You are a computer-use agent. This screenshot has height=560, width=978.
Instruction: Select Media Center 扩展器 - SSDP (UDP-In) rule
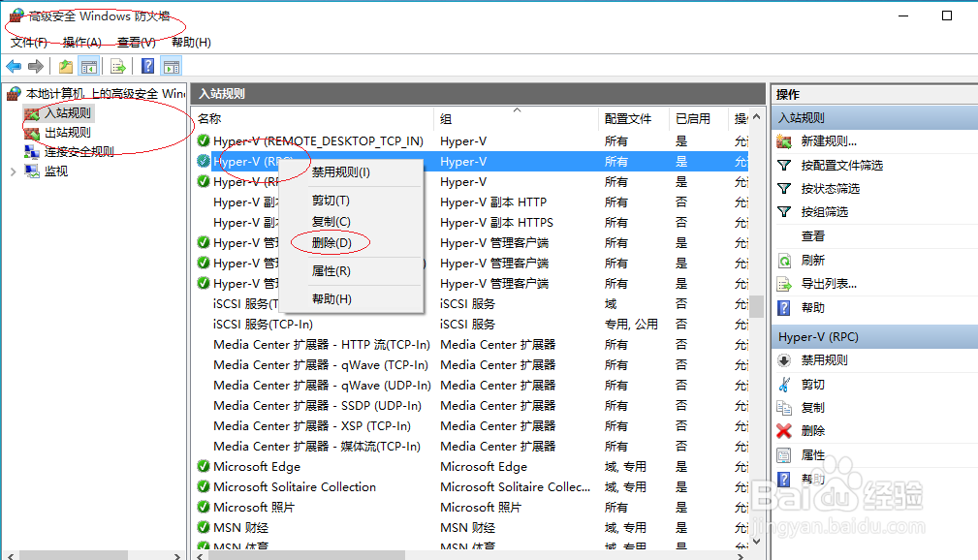pyautogui.click(x=317, y=406)
